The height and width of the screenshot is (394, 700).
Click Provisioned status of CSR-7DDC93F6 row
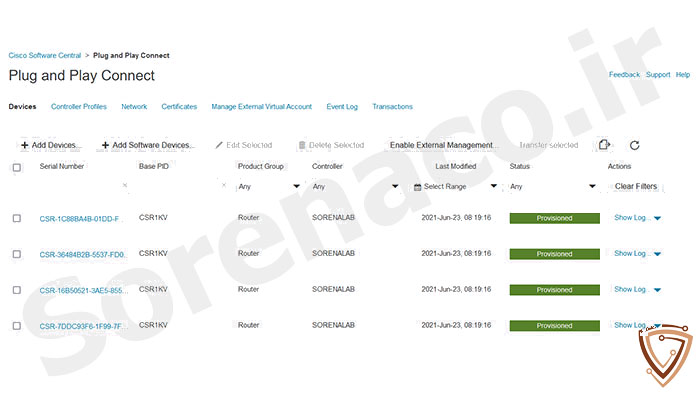(x=554, y=326)
